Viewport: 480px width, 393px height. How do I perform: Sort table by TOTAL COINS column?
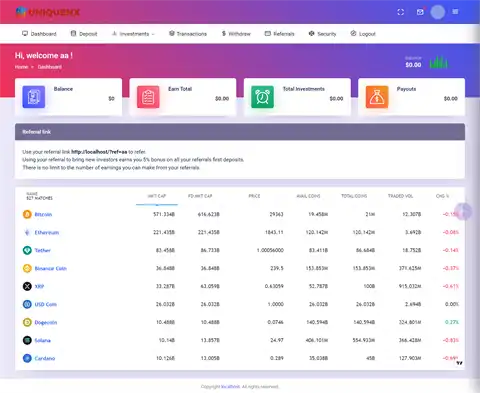[354, 196]
